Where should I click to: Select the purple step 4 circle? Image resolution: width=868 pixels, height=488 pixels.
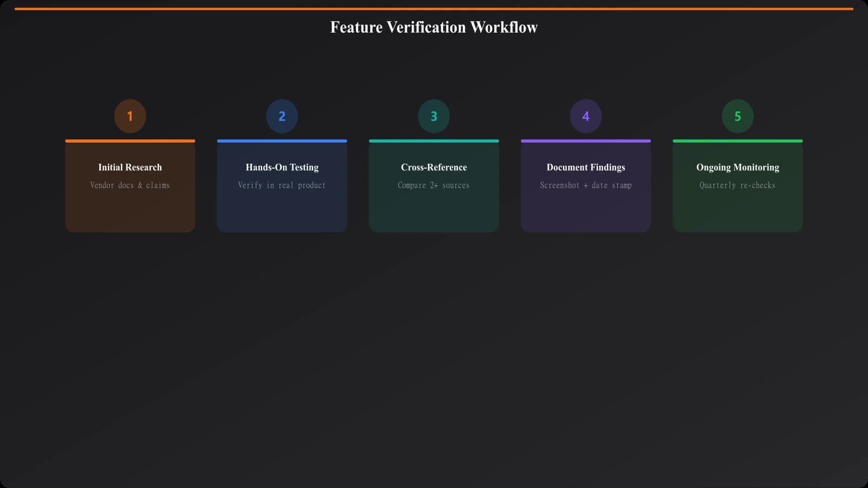[585, 115]
